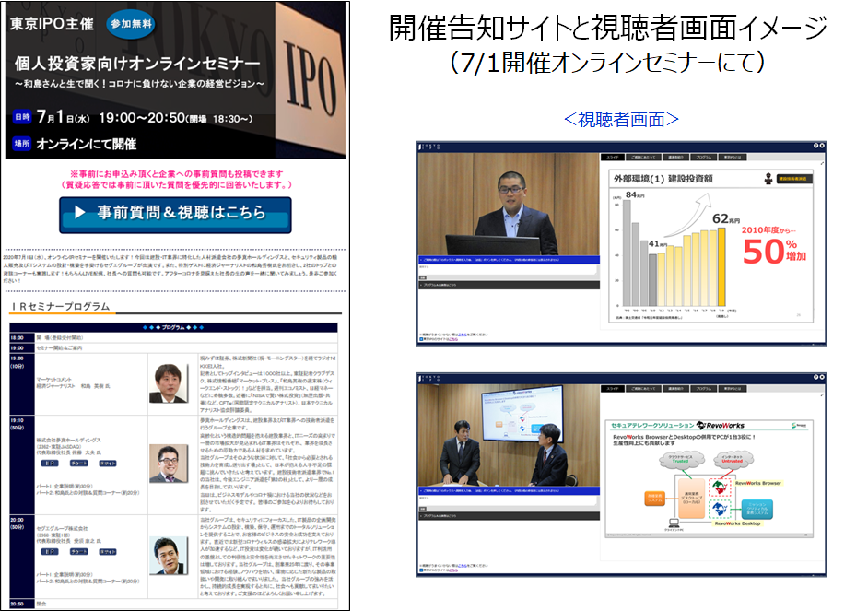Select プログラム tab in 建設投資額 slide viewer
This screenshot has width=868, height=611.
tap(704, 158)
